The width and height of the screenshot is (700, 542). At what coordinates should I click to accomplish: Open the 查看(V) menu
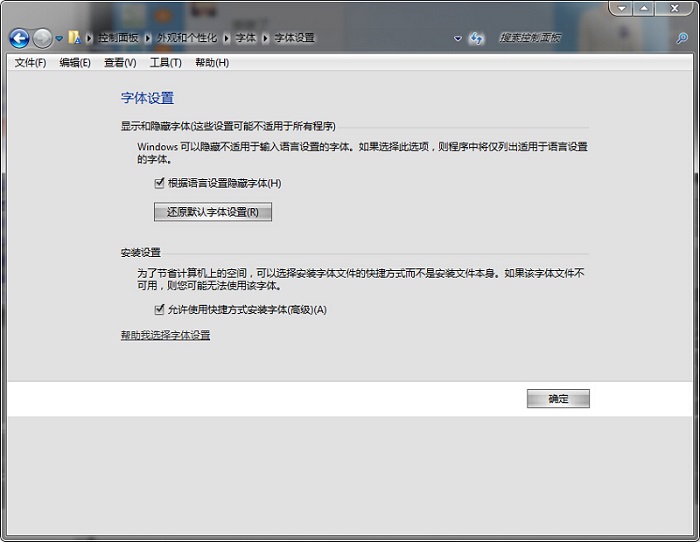click(x=120, y=63)
